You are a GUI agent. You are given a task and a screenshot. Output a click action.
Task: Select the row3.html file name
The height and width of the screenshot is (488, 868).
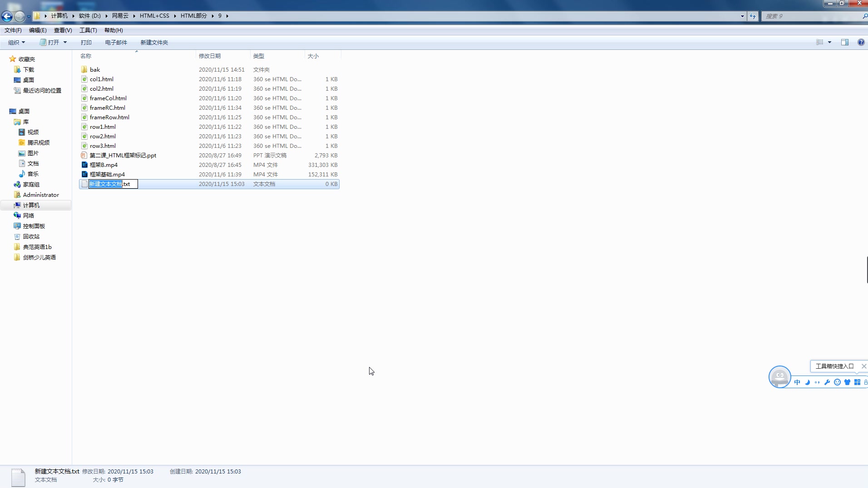103,146
